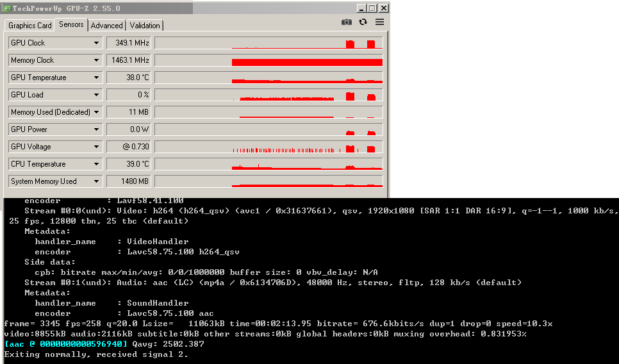Click the 'Lavc58.75.100 h264_qsv' encoder text

(x=183, y=252)
